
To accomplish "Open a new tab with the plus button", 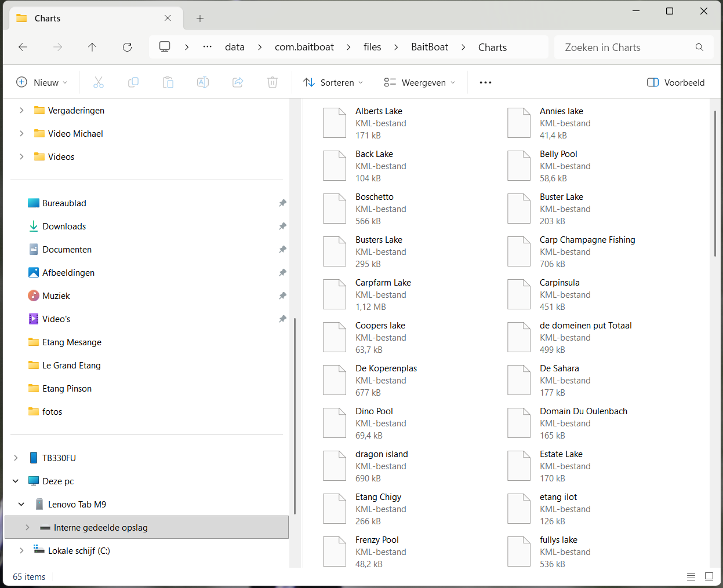I will pos(200,19).
